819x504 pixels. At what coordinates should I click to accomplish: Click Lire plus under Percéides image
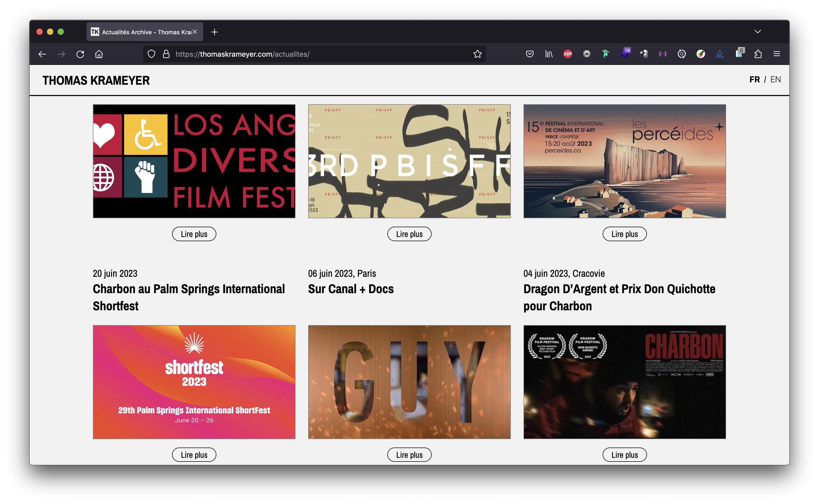pos(625,234)
